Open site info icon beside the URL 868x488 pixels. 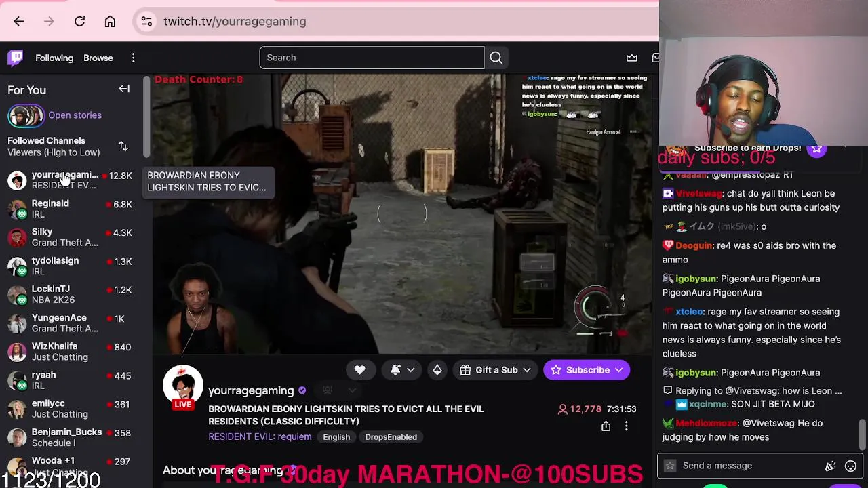click(146, 22)
